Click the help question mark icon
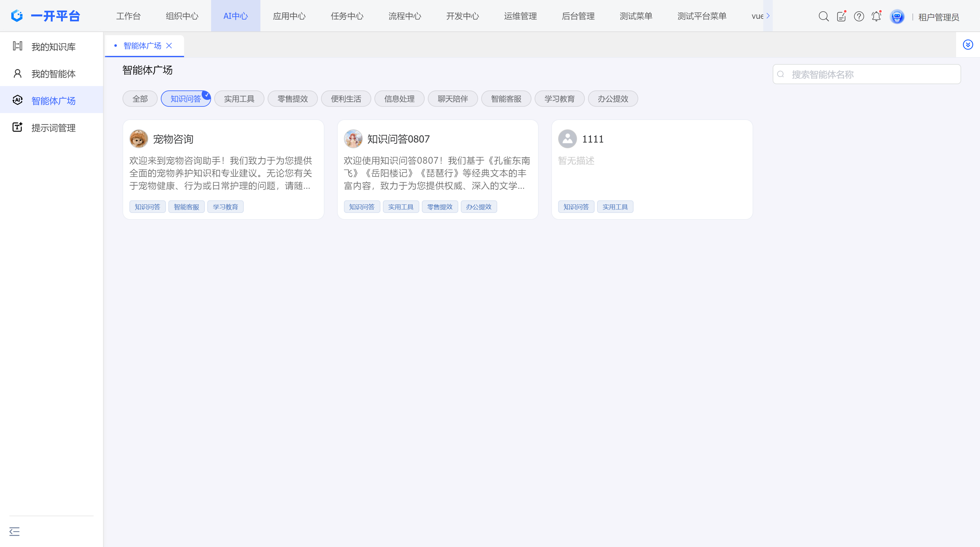This screenshot has width=980, height=547. 859,16
